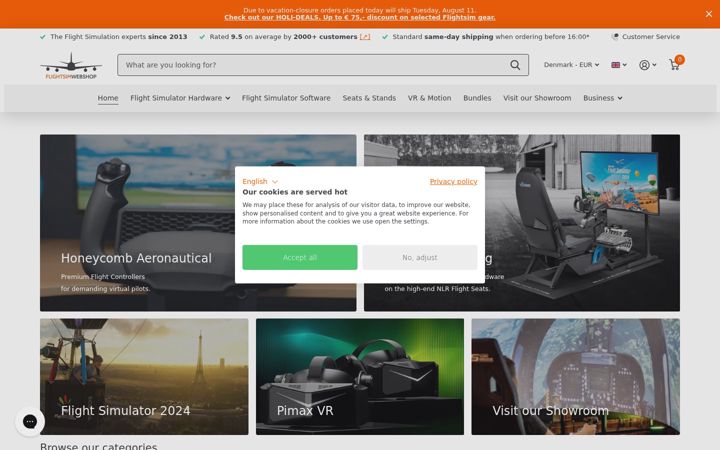Open the external reviews link icon
This screenshot has width=720, height=450.
(365, 37)
